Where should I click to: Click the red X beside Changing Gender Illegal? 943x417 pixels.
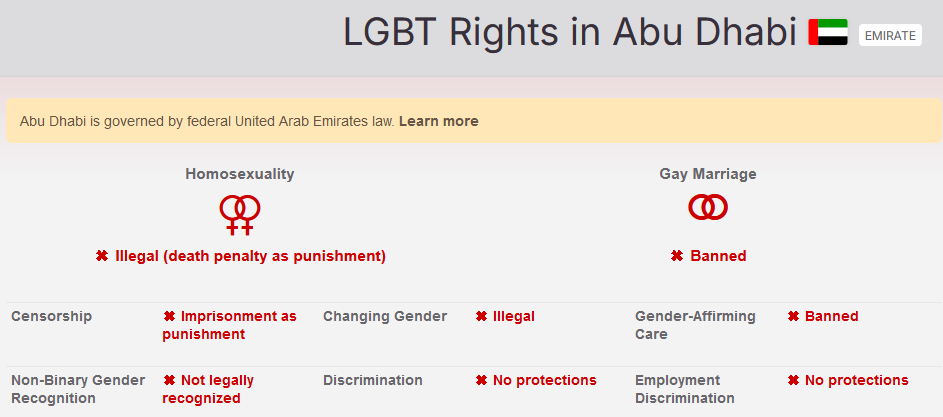481,317
